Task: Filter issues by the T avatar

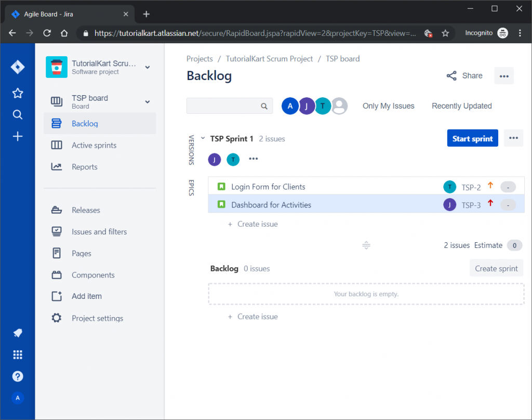Action: (x=323, y=106)
